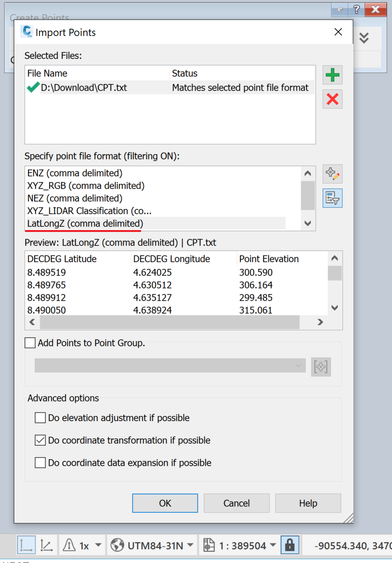Enable the Do elevation adjustment checkbox
This screenshot has width=392, height=563.
40,418
